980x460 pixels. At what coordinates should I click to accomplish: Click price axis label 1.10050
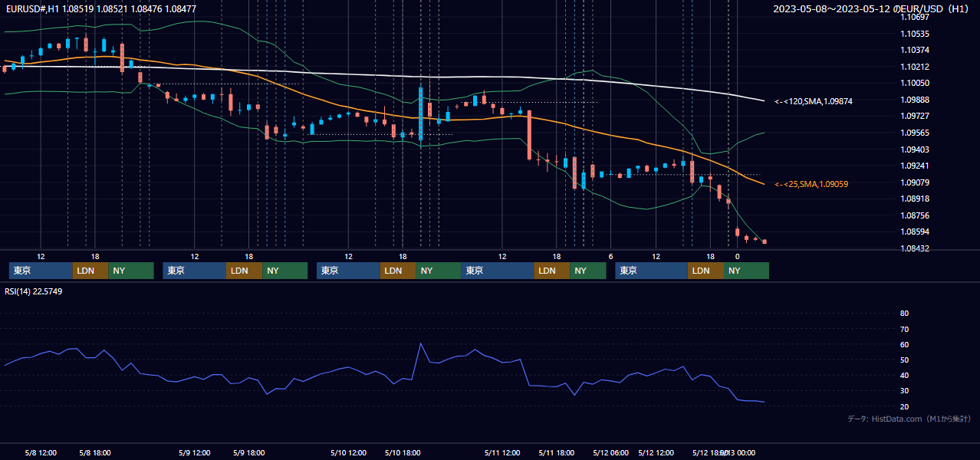pos(915,83)
